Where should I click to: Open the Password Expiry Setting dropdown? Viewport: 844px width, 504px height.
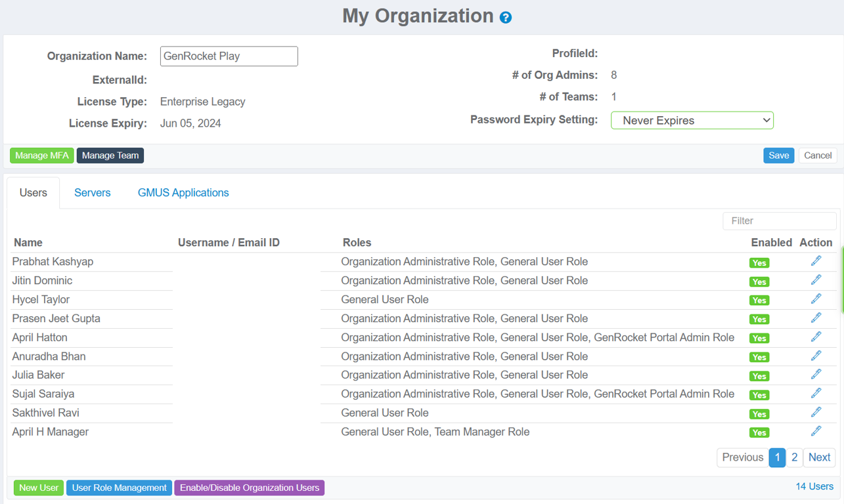(x=692, y=121)
